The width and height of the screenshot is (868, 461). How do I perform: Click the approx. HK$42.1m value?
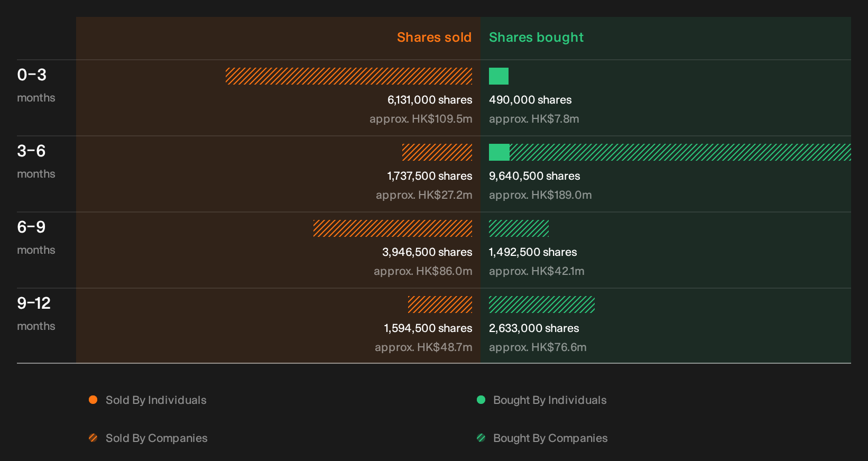[537, 271]
